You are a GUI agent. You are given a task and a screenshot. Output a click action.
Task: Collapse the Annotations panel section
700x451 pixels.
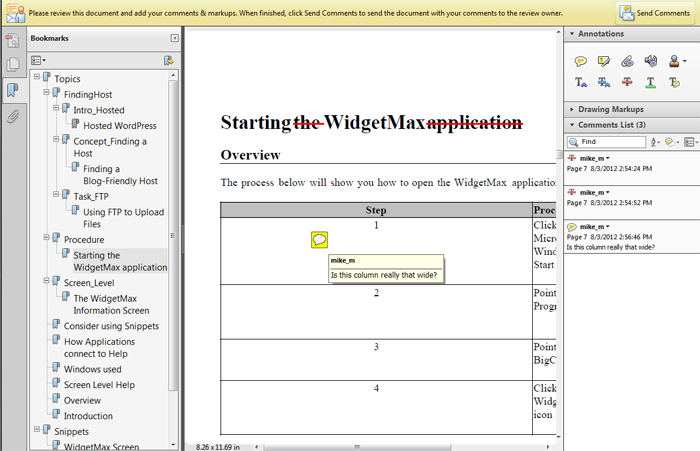coord(572,33)
